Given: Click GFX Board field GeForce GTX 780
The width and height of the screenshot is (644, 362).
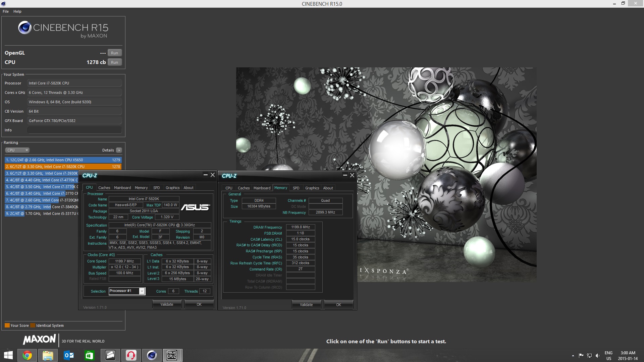Looking at the screenshot, I should pos(74,121).
